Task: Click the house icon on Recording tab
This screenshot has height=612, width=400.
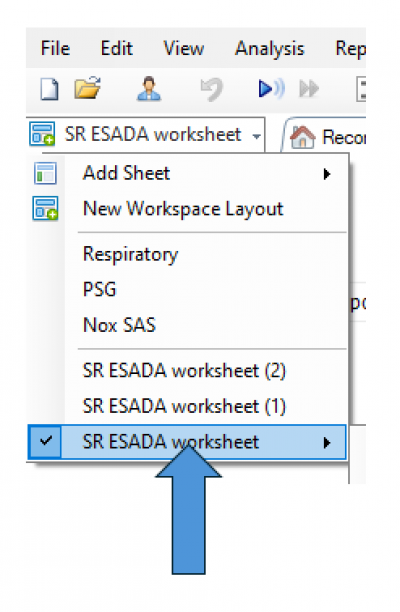Action: tap(302, 137)
